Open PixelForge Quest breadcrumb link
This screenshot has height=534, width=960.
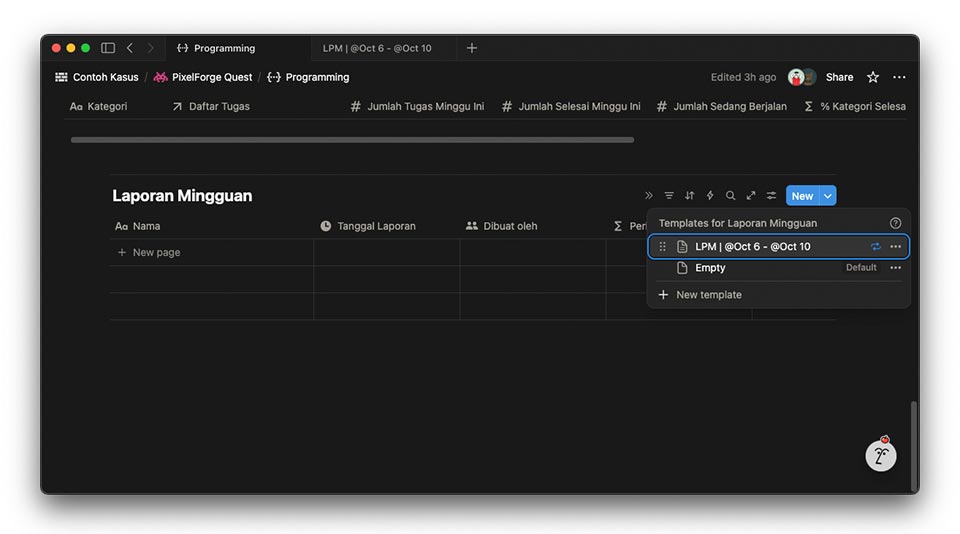coord(211,77)
